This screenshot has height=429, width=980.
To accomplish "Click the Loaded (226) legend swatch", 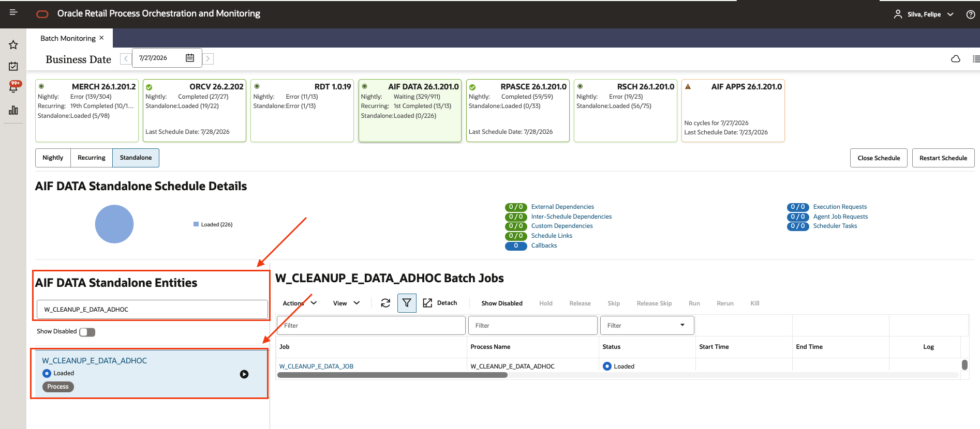I will 196,224.
